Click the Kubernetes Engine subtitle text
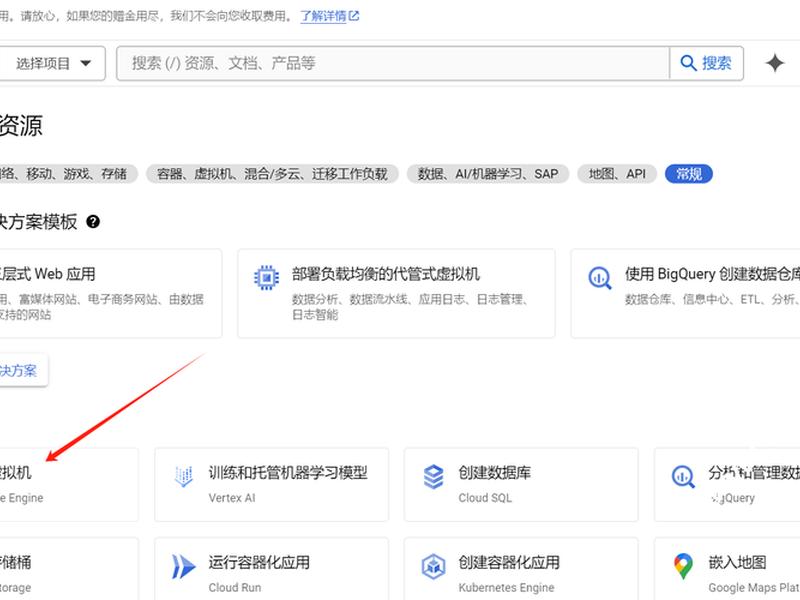The image size is (800, 600). pos(506,588)
